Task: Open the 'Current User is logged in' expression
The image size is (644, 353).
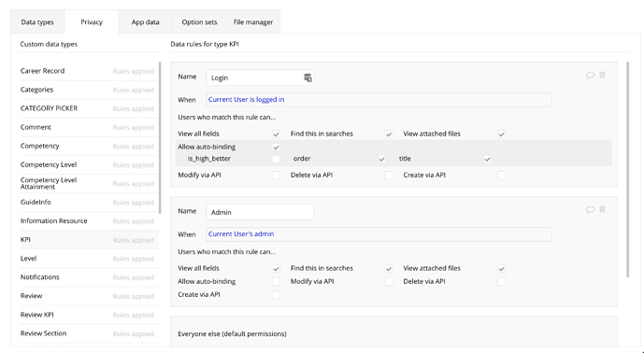Action: coord(247,100)
